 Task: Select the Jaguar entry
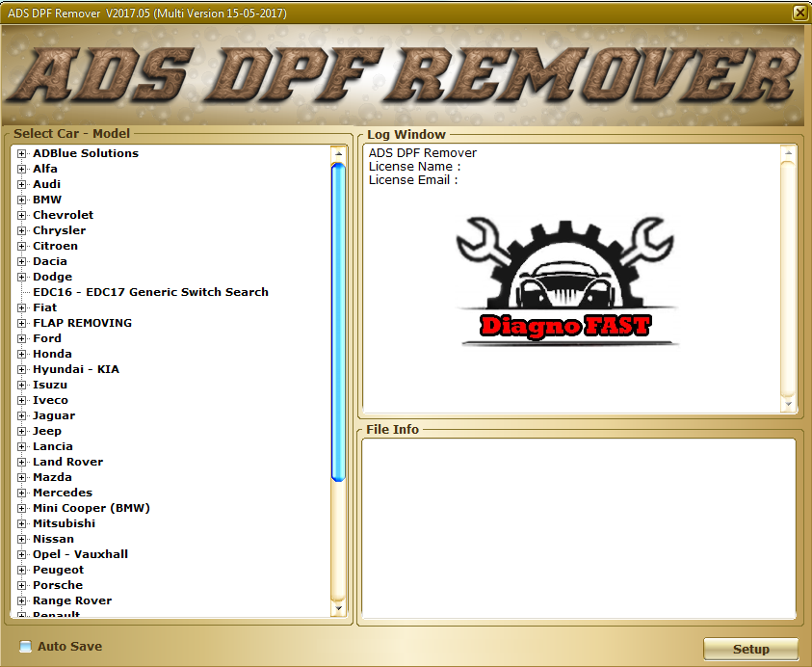(54, 415)
